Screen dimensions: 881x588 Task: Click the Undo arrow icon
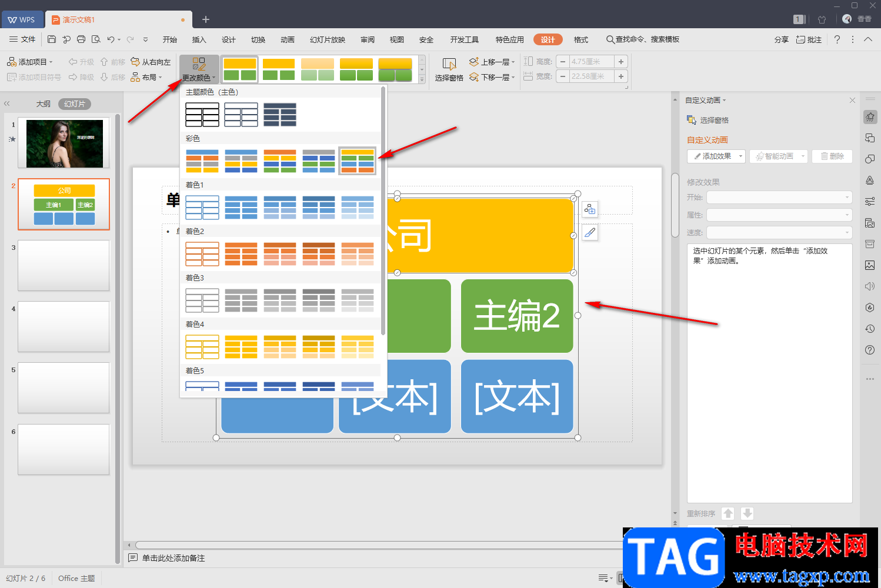click(111, 39)
